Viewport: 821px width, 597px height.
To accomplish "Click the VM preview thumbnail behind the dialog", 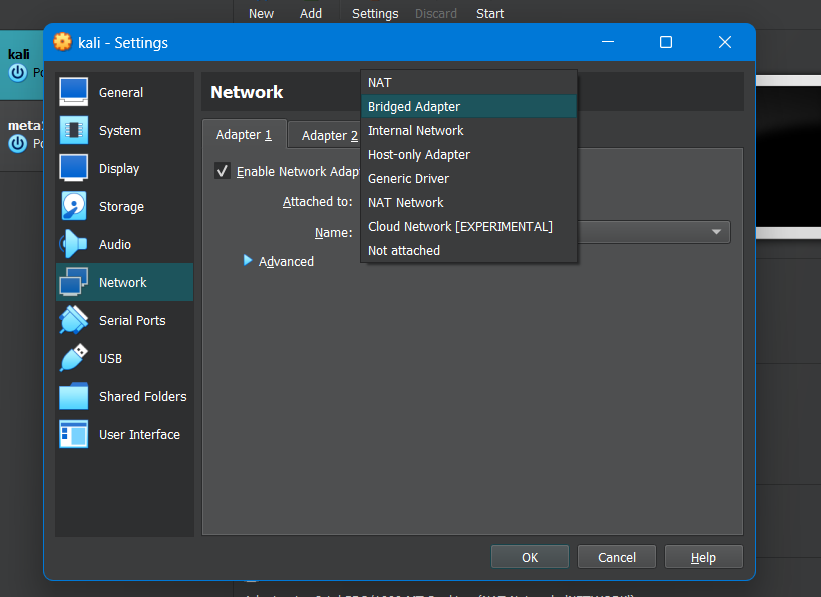I will tap(788, 157).
